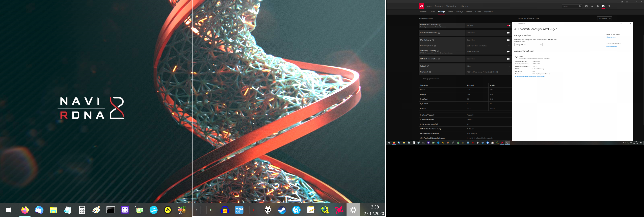Click the home icon in Einstellungen
This screenshot has height=217, width=644.
pos(515,29)
